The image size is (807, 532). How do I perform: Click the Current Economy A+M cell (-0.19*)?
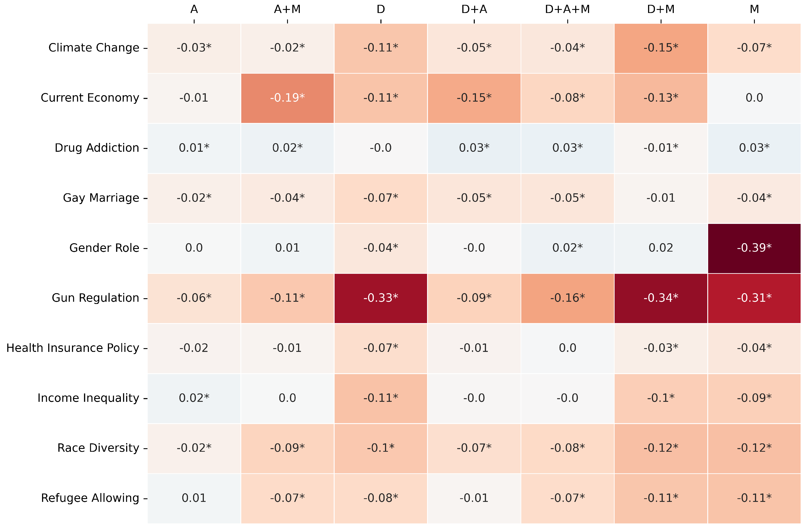pyautogui.click(x=287, y=98)
